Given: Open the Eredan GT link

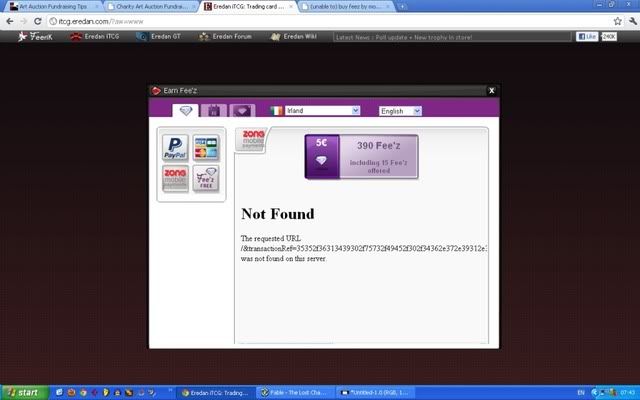Looking at the screenshot, I should (162, 38).
